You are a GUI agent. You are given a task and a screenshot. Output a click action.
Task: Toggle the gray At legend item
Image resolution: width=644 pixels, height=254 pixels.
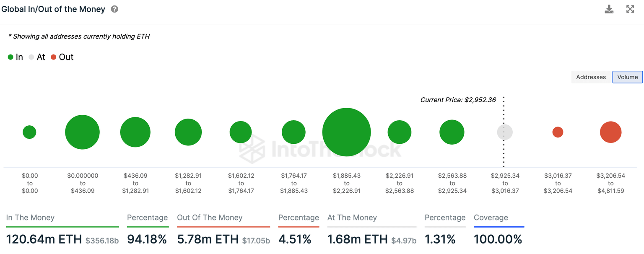(x=37, y=57)
